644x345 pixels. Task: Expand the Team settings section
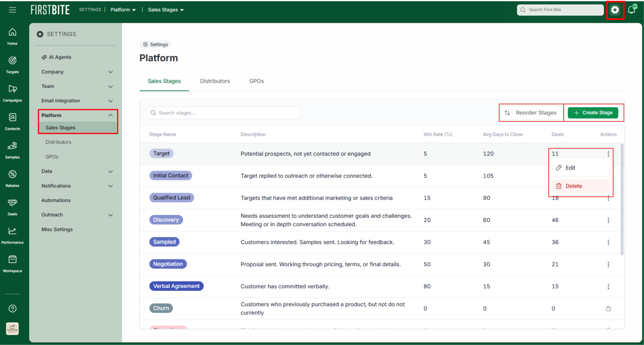pyautogui.click(x=77, y=86)
